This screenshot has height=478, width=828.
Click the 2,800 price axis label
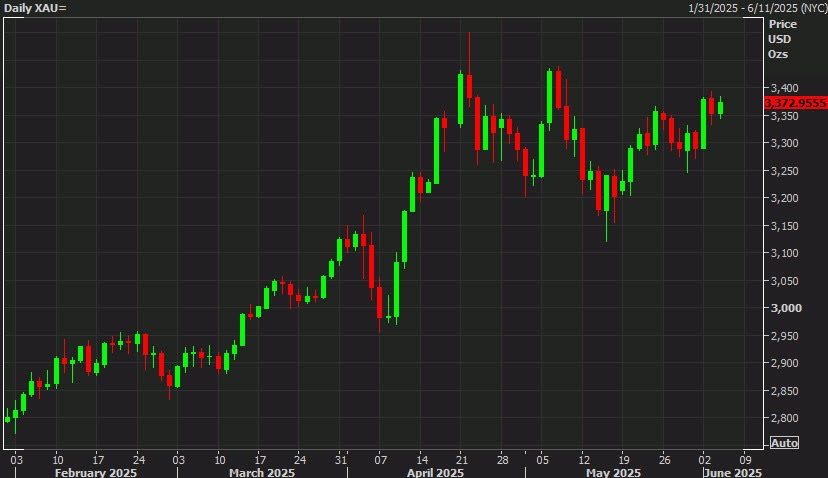click(784, 418)
